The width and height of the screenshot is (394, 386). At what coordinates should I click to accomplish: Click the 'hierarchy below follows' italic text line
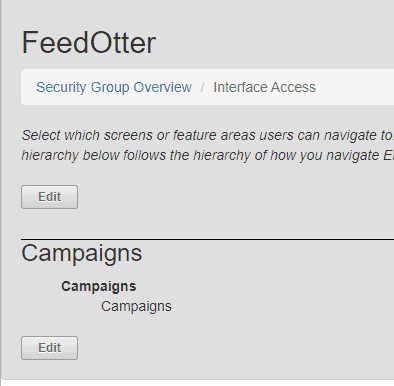207,155
